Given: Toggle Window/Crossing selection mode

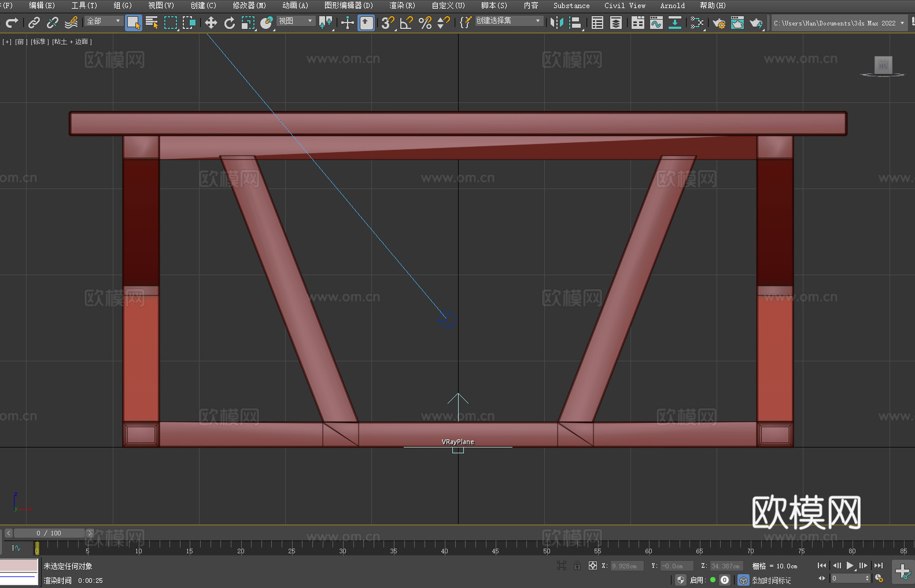Looking at the screenshot, I should [189, 23].
